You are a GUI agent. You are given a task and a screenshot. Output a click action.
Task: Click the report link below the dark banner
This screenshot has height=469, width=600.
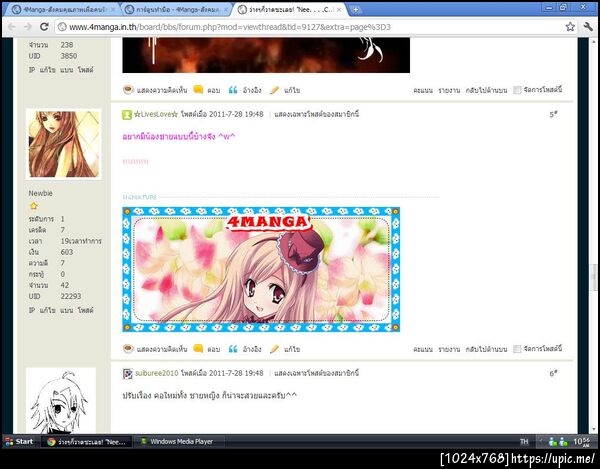click(449, 90)
